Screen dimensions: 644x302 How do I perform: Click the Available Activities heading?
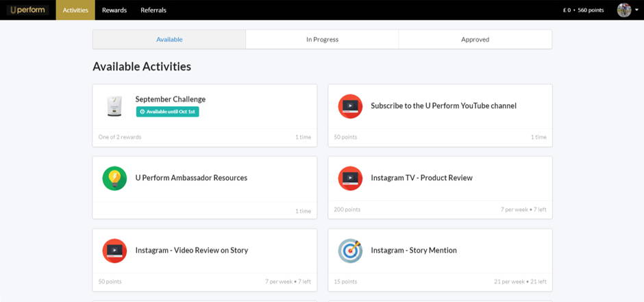[x=142, y=66]
